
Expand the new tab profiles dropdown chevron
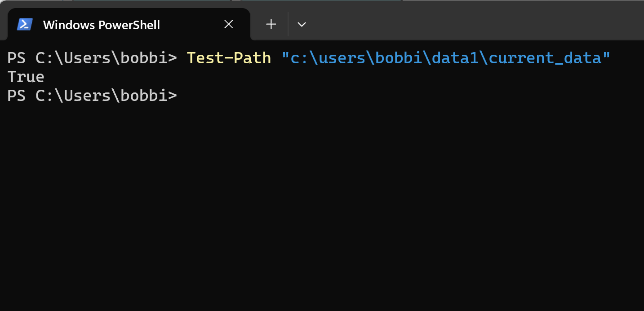(x=302, y=24)
